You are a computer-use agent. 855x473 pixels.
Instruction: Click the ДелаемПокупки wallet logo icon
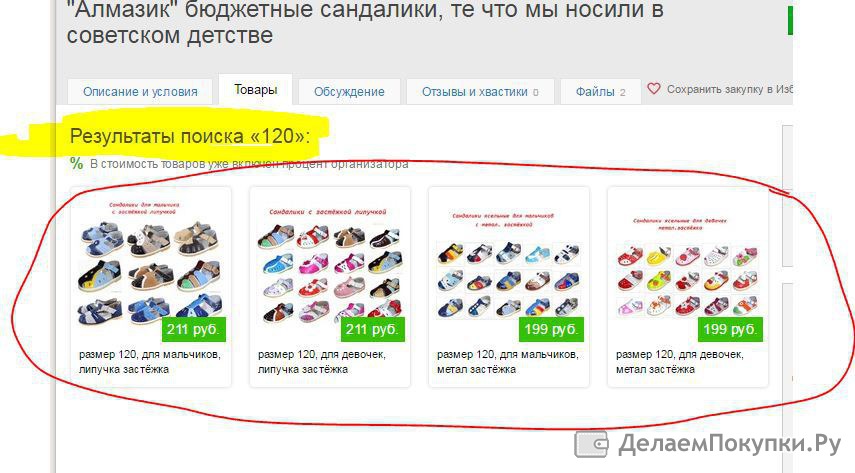[591, 445]
